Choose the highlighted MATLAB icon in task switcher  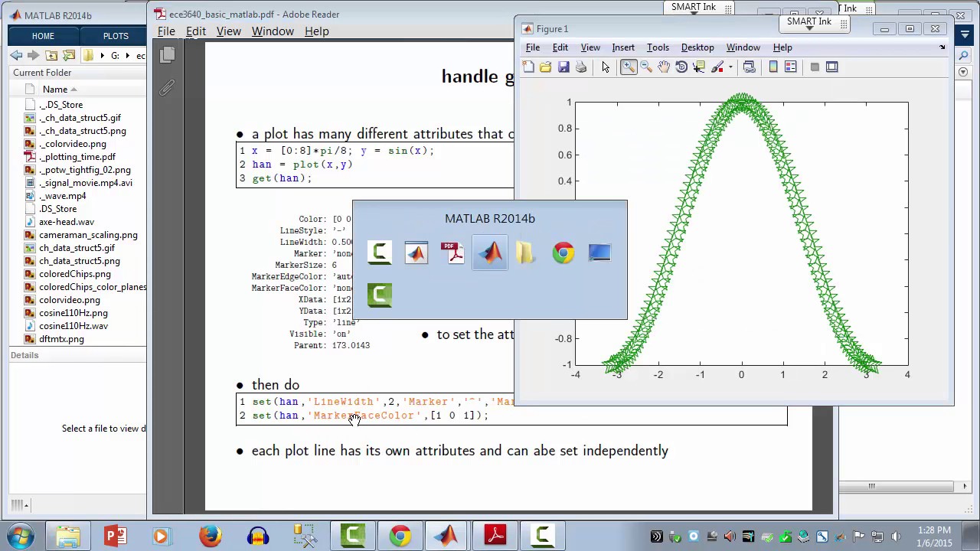(x=490, y=253)
